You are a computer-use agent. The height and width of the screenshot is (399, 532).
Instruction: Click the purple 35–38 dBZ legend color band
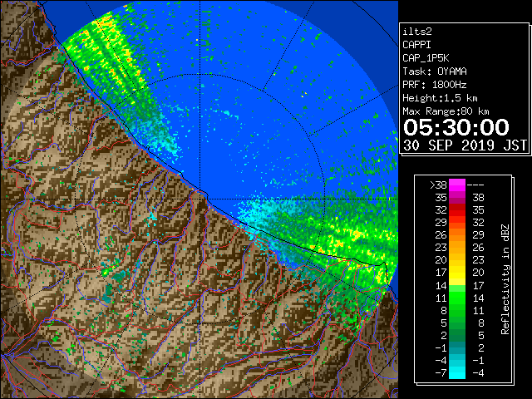[457, 198]
